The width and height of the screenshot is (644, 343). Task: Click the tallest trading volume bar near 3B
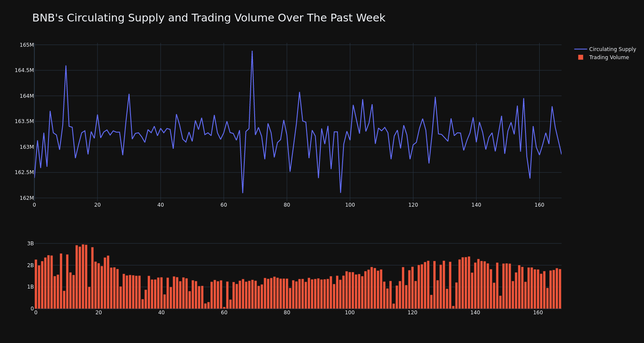(83, 277)
